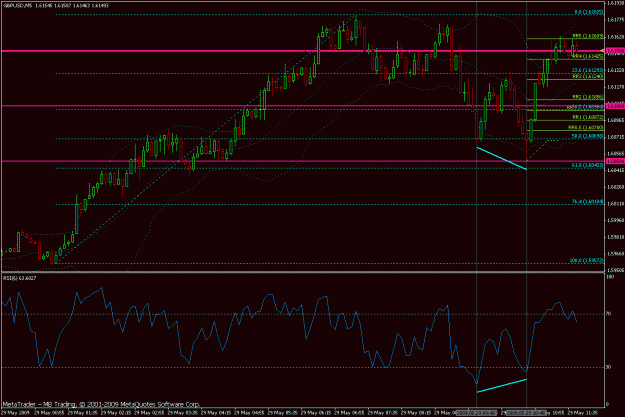Click the 29 May 04:15 time label

click(216, 413)
